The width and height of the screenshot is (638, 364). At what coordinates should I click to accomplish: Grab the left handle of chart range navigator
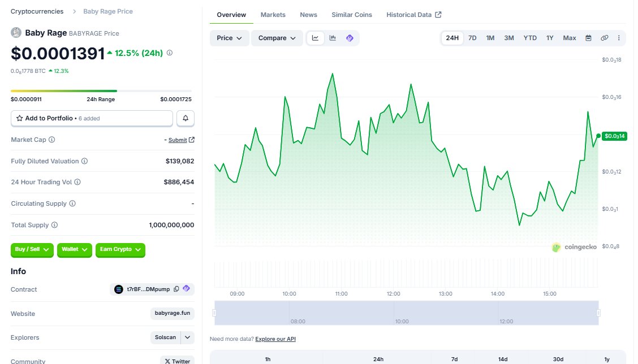[x=214, y=313]
